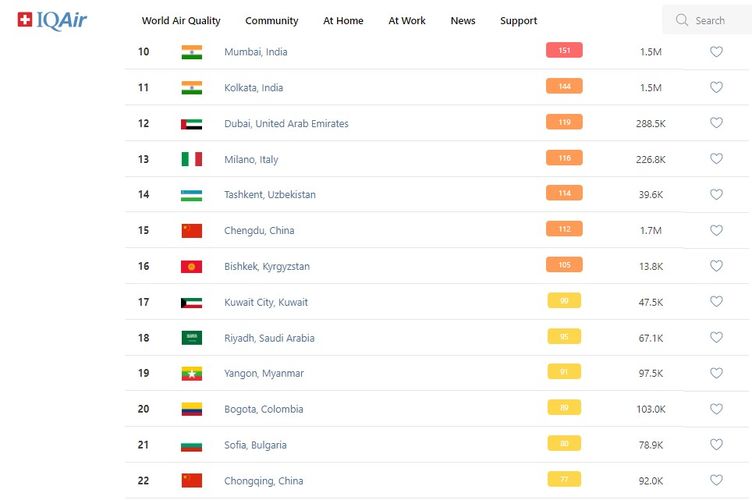Click the Colombia flag beside Bogota
This screenshot has width=752, height=500.
tap(191, 409)
